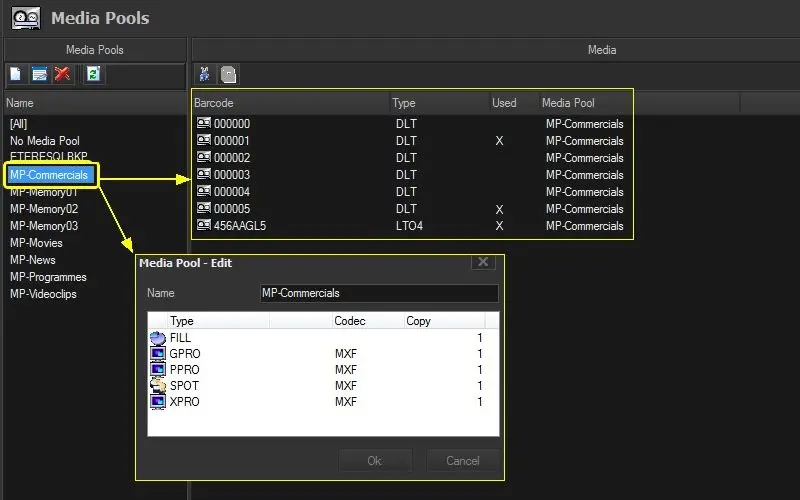Screen dimensions: 800x500
Task: Click the SPOT type icon in dialog
Action: point(157,385)
